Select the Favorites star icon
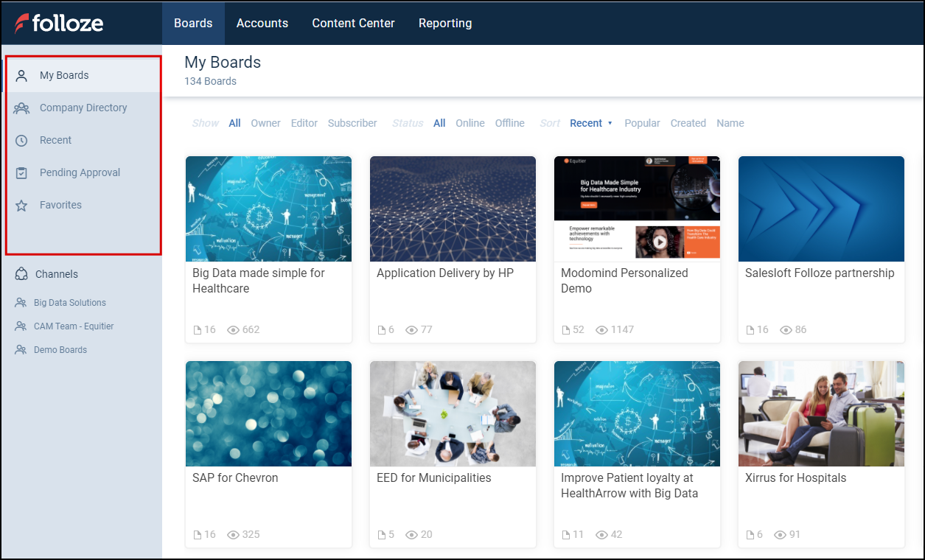Viewport: 925px width, 560px height. (21, 205)
